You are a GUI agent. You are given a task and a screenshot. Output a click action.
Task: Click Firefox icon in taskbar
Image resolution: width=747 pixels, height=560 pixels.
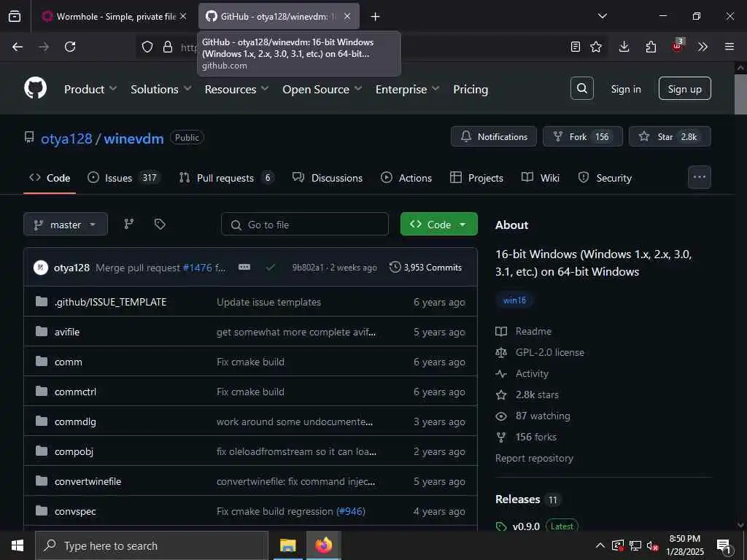[323, 545]
